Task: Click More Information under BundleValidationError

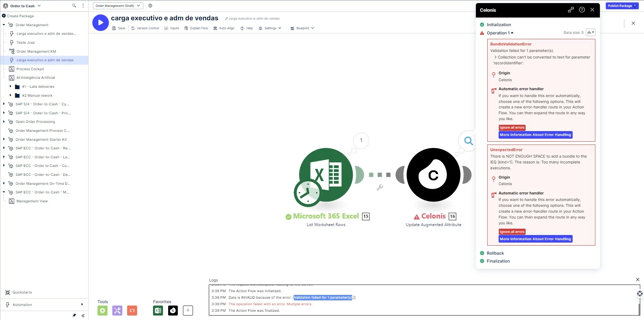Action: tap(535, 135)
